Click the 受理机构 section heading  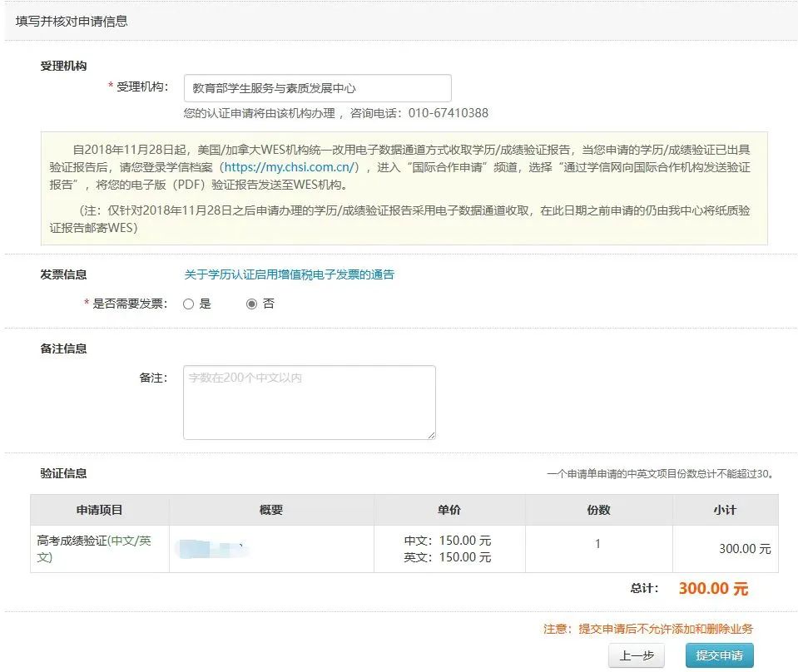63,67
